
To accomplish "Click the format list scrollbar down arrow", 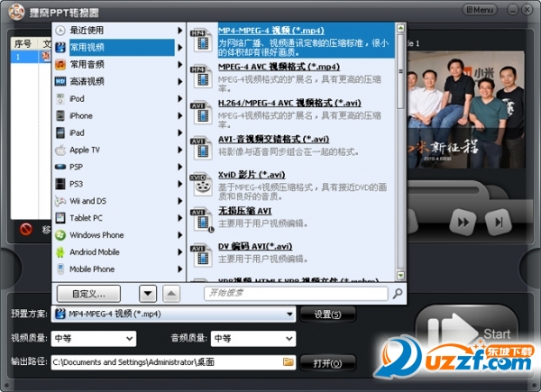I will click(400, 276).
